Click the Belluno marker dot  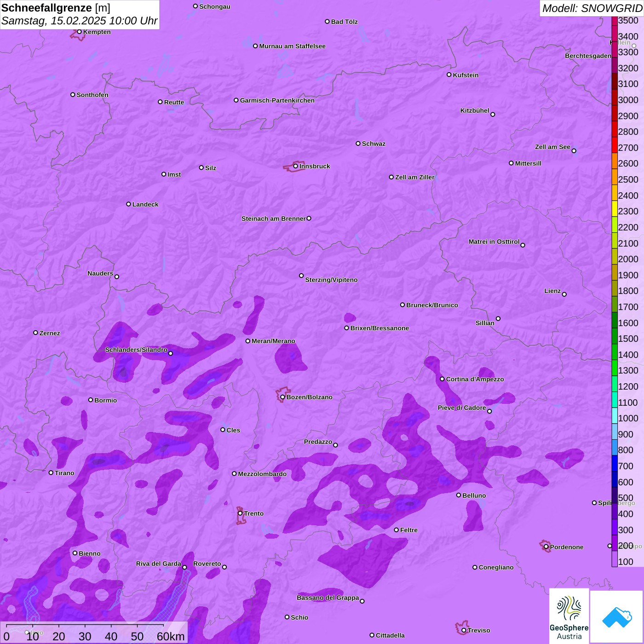pos(459,495)
